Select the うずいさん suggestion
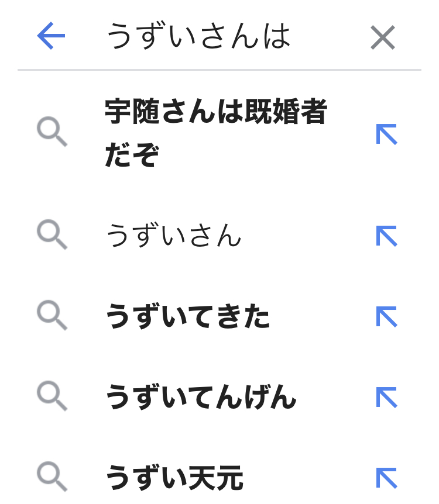Image resolution: width=439 pixels, height=504 pixels. pos(173,236)
